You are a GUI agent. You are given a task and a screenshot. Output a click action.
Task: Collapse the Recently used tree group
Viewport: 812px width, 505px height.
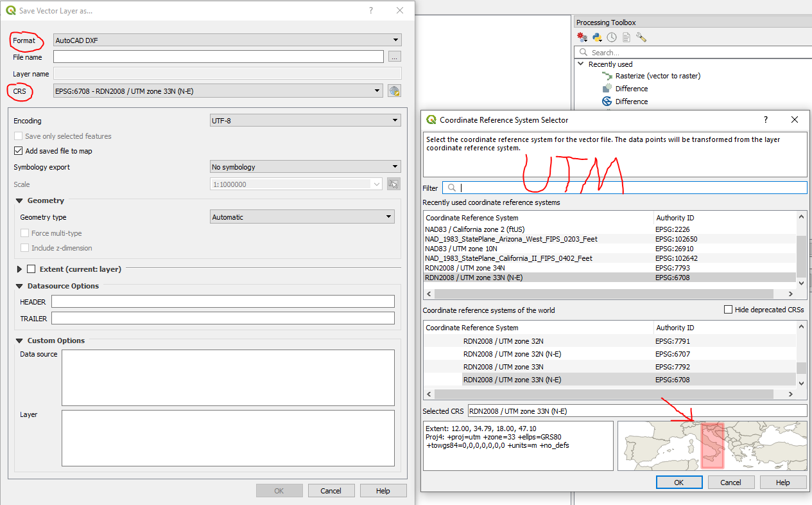tap(581, 64)
